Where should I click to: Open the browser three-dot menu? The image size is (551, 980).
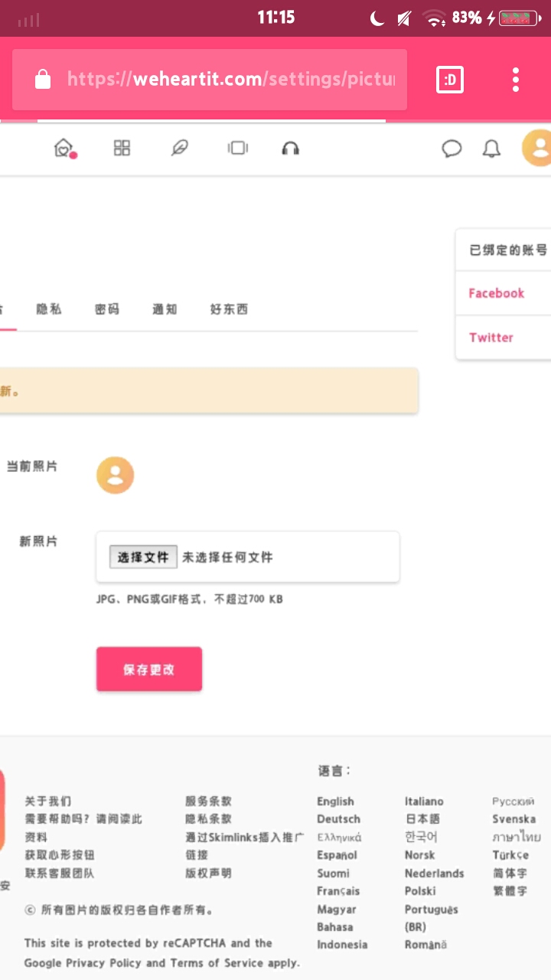coord(516,80)
